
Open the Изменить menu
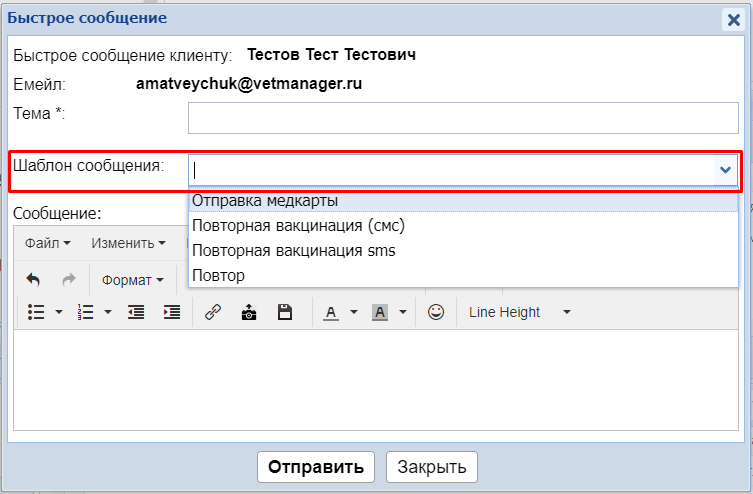(x=128, y=242)
